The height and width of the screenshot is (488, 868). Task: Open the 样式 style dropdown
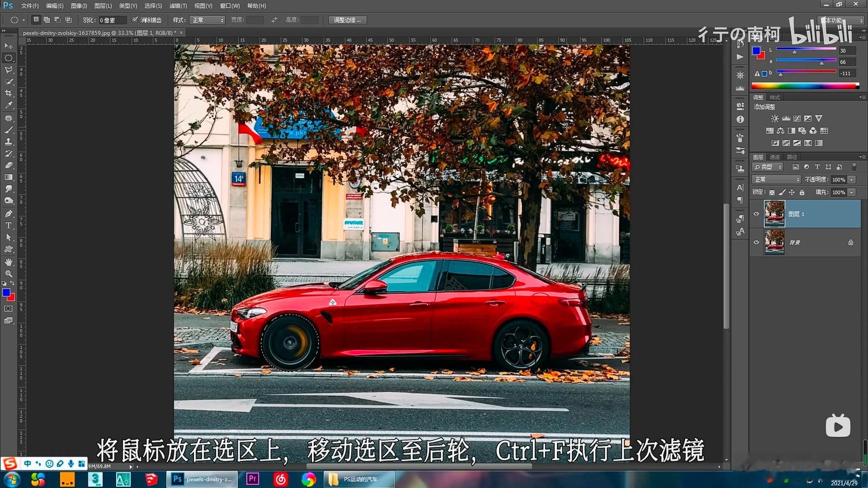(x=208, y=20)
